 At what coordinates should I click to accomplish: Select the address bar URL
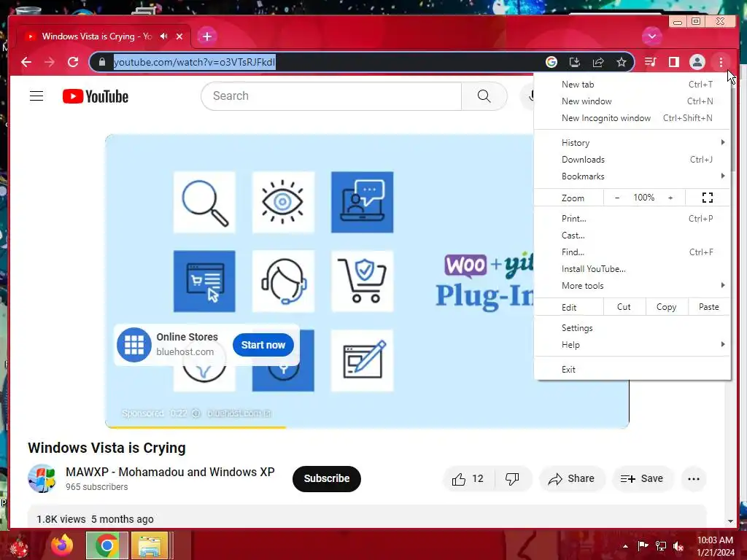[x=194, y=62]
